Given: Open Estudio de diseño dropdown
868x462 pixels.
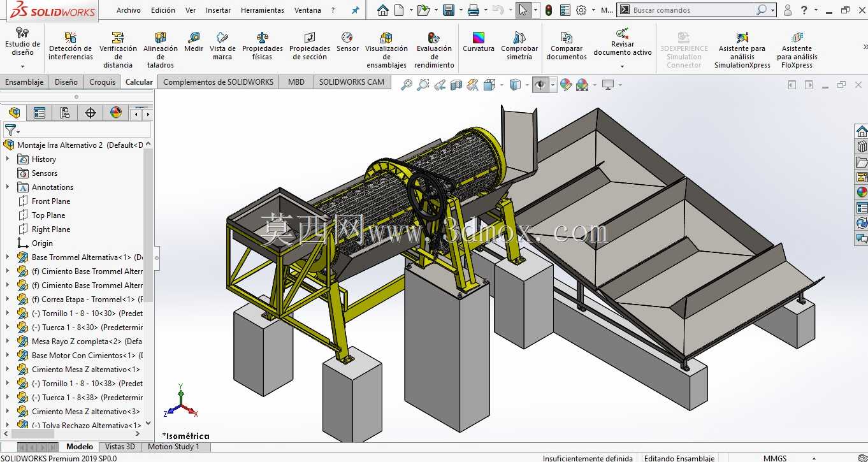Looking at the screenshot, I should [x=22, y=66].
